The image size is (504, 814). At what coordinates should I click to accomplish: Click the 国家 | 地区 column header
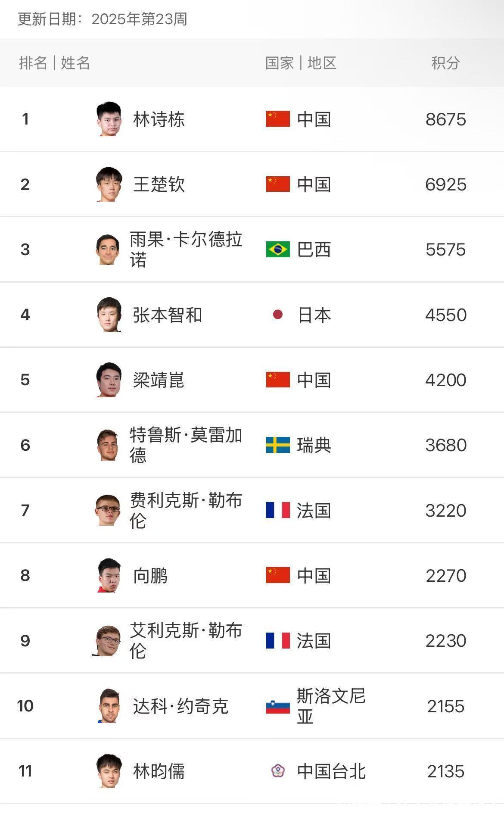300,63
